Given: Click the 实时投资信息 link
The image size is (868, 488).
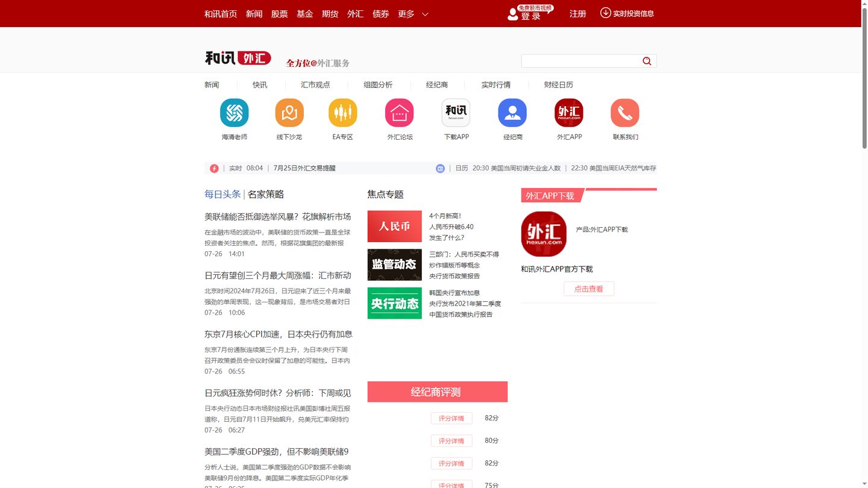Looking at the screenshot, I should tap(634, 13).
